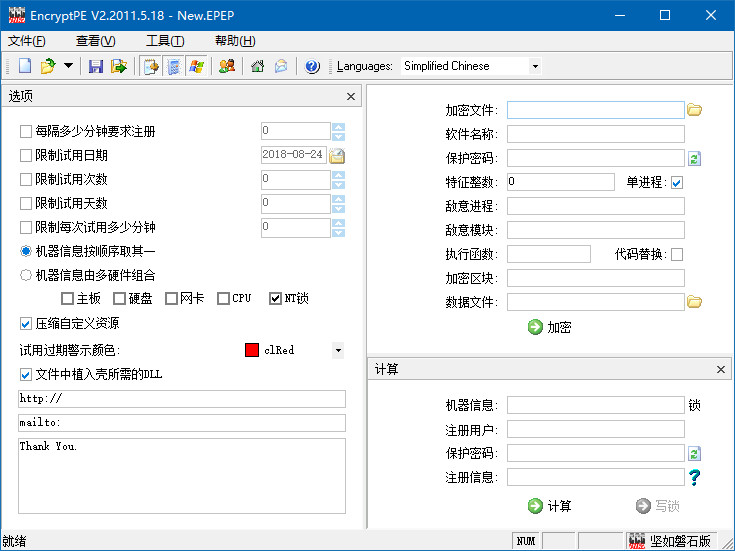Generate 保护密码 in encryption panel refresh icon
Screen dimensions: 735x551
point(694,159)
